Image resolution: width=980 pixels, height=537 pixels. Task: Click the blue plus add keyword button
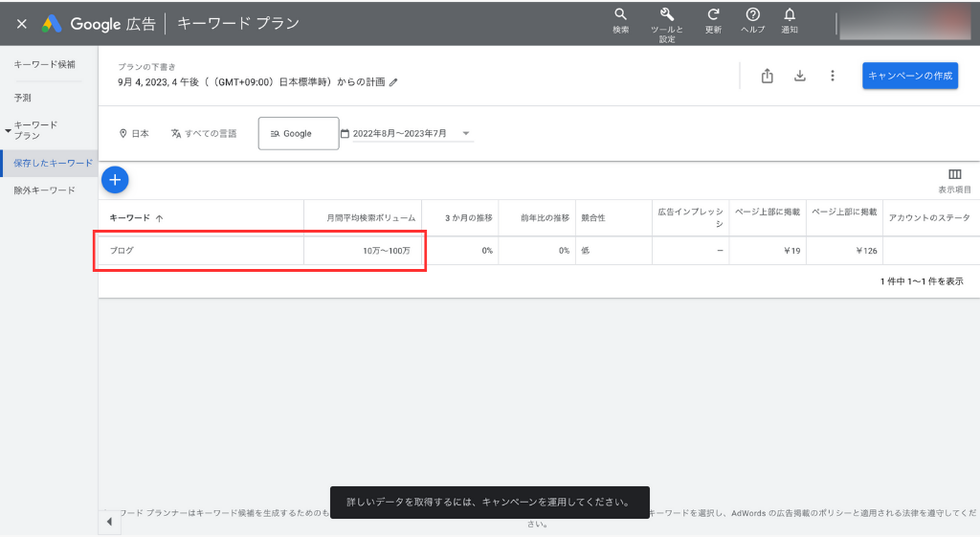[x=115, y=179]
